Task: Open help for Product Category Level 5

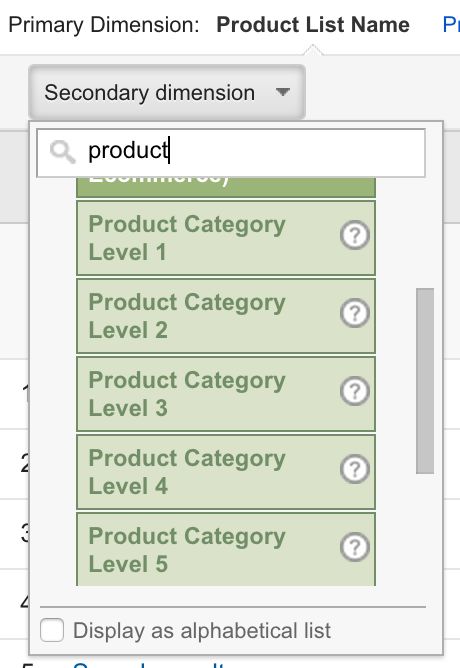Action: tap(355, 547)
